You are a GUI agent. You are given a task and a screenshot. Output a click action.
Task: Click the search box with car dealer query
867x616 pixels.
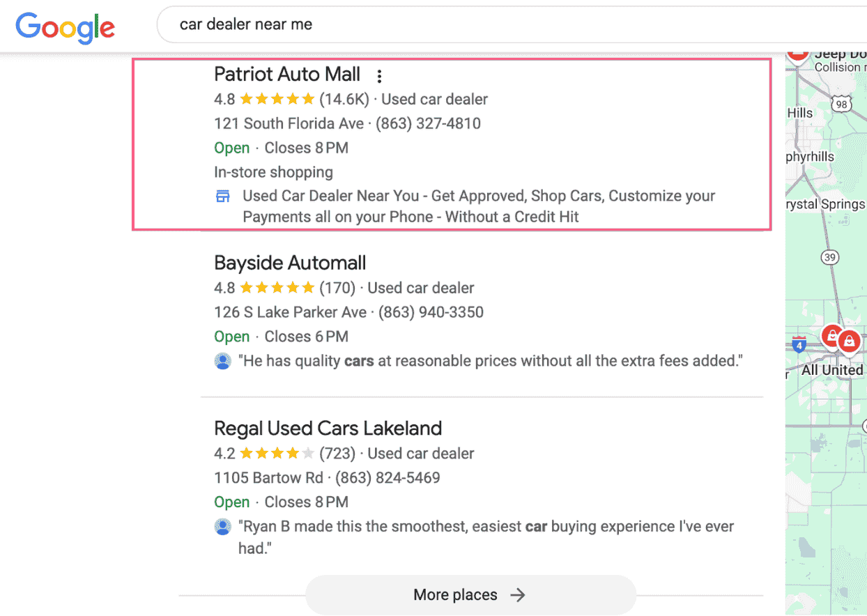[512, 25]
